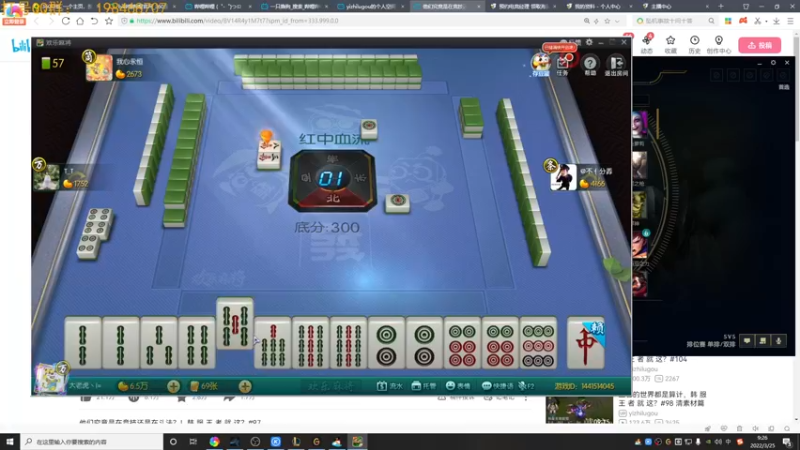
Task: Select the 红中 red dragon tile
Action: pos(586,342)
